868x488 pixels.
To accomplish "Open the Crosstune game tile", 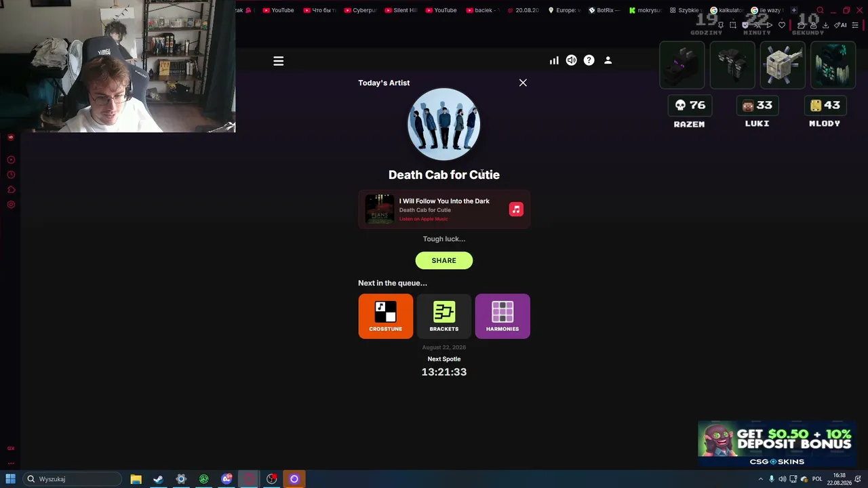I will pyautogui.click(x=386, y=316).
